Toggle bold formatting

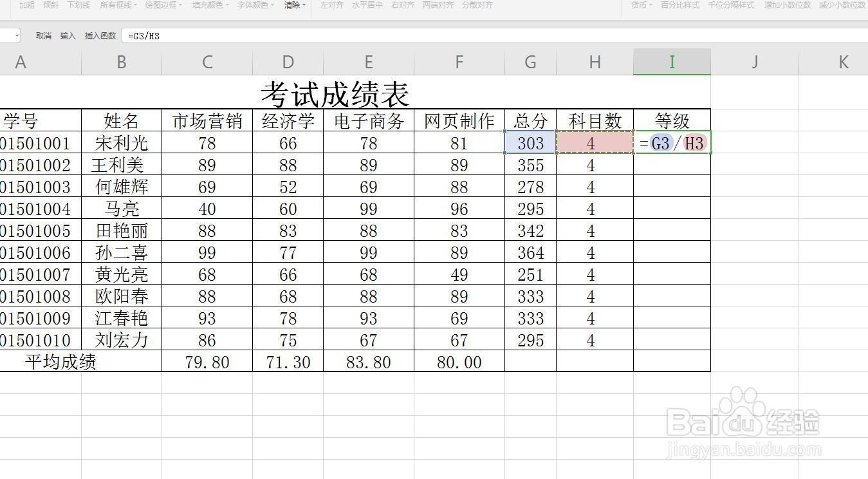pyautogui.click(x=26, y=6)
